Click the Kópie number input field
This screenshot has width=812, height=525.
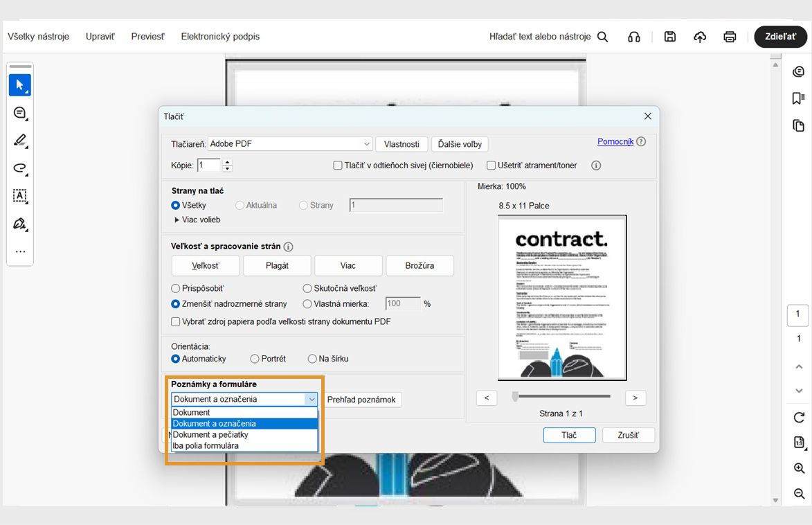click(208, 166)
